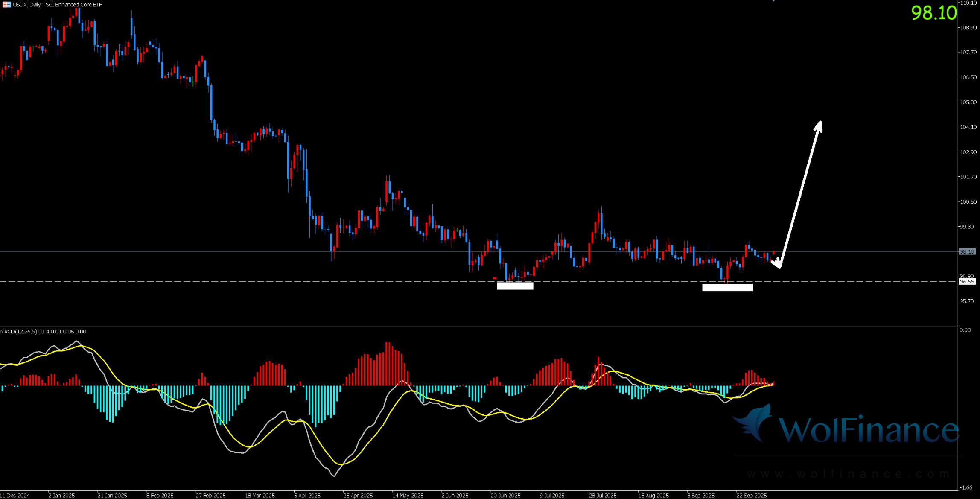980x499 pixels.
Task: Click the depth-of-market icon beside USDX title
Action: click(x=6, y=5)
